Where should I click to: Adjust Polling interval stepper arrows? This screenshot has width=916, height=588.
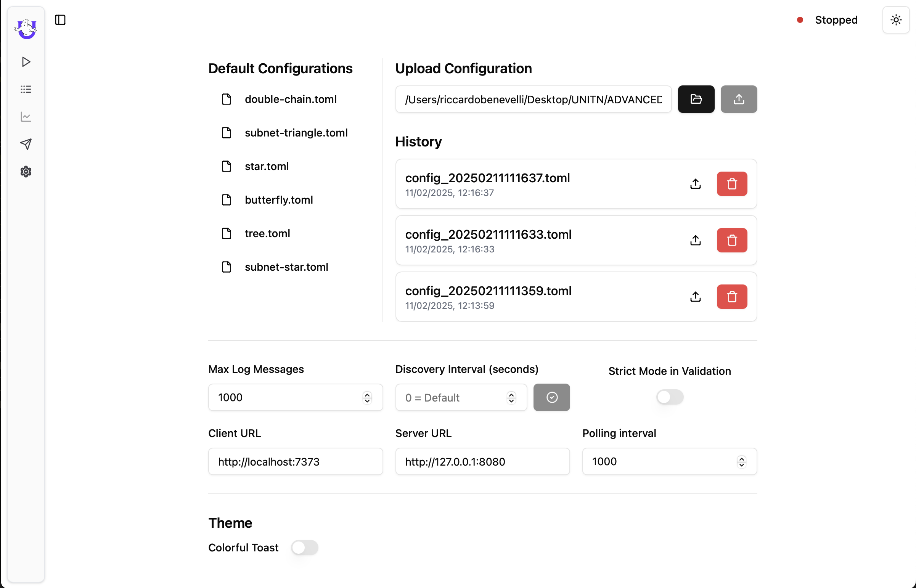(741, 462)
